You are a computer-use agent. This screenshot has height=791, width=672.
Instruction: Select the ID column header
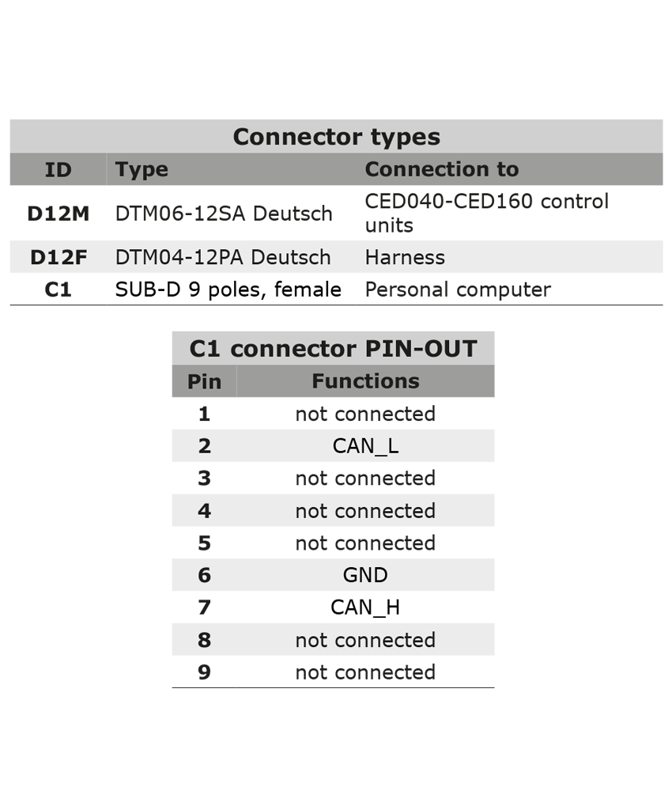[x=58, y=169]
